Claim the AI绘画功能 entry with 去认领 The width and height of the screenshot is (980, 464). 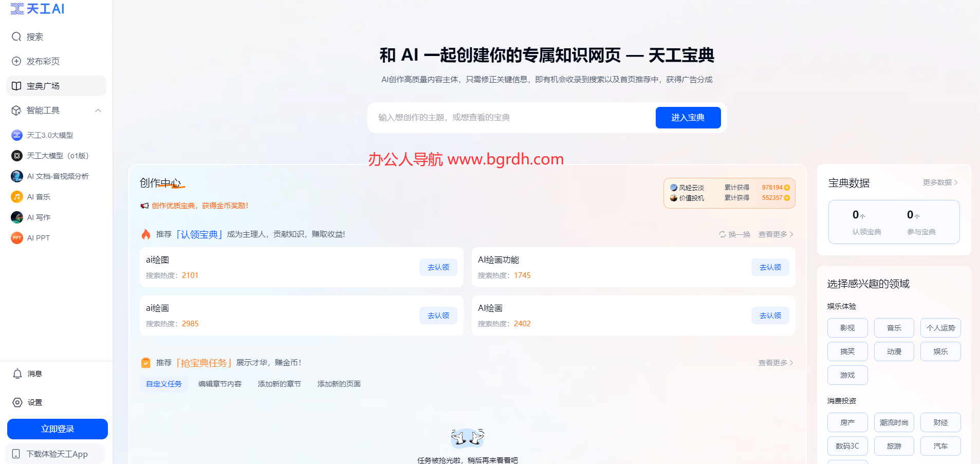770,267
